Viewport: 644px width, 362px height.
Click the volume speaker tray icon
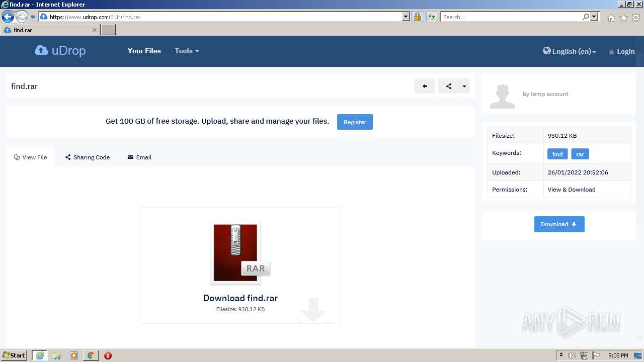(572, 355)
